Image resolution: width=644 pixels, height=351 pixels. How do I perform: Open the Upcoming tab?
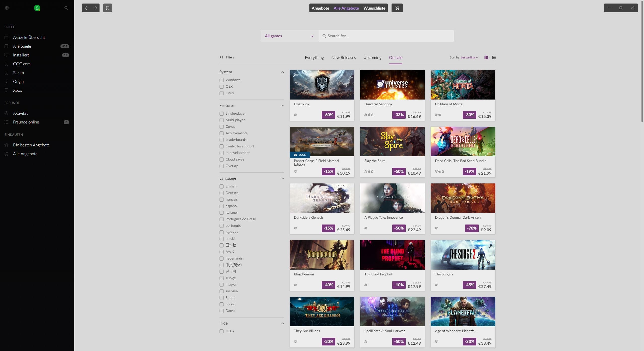372,57
